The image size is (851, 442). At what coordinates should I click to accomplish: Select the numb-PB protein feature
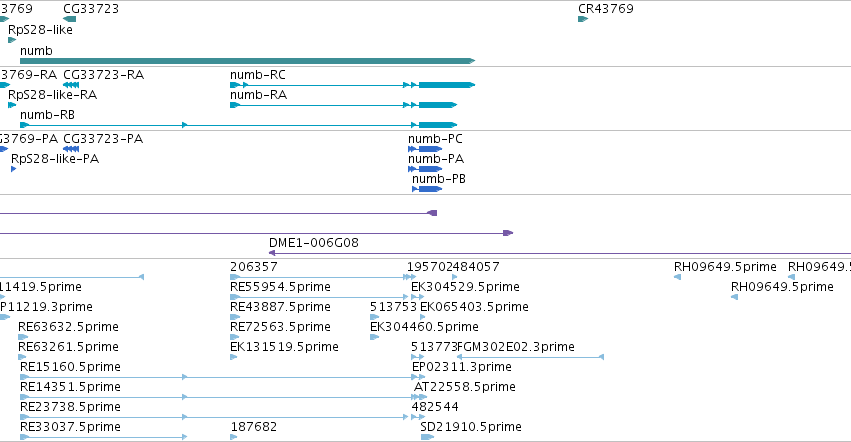point(427,189)
